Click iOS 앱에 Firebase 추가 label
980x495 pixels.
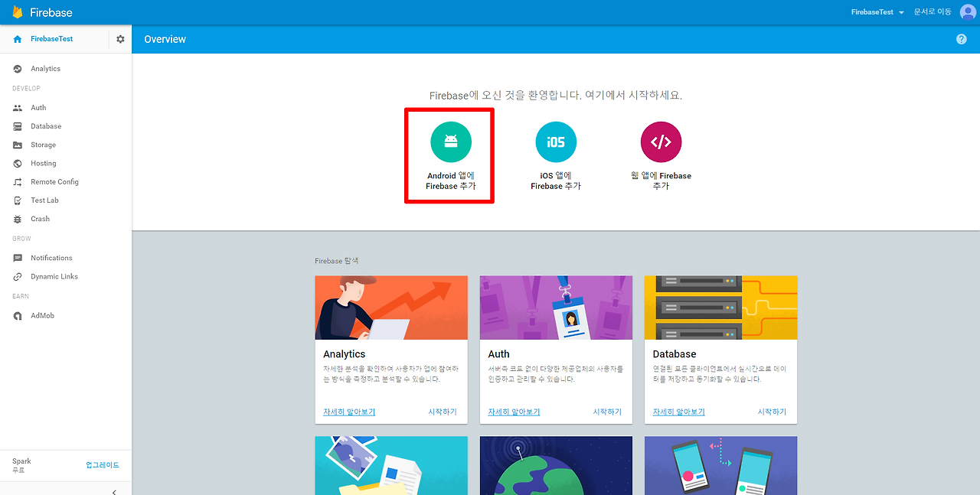point(556,181)
